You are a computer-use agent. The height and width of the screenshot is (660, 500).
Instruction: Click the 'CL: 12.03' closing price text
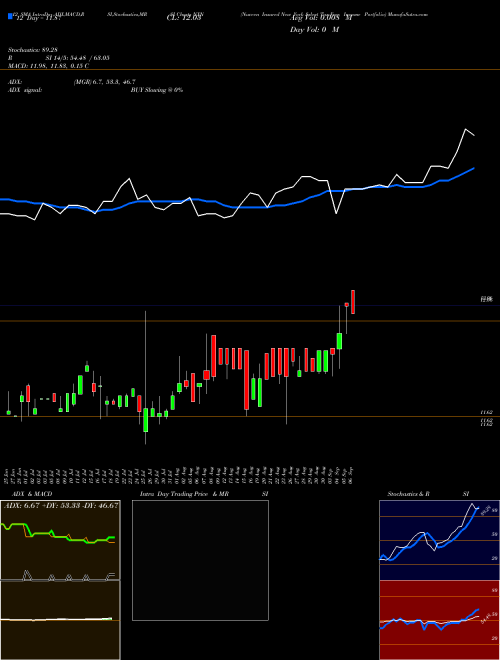(x=184, y=19)
